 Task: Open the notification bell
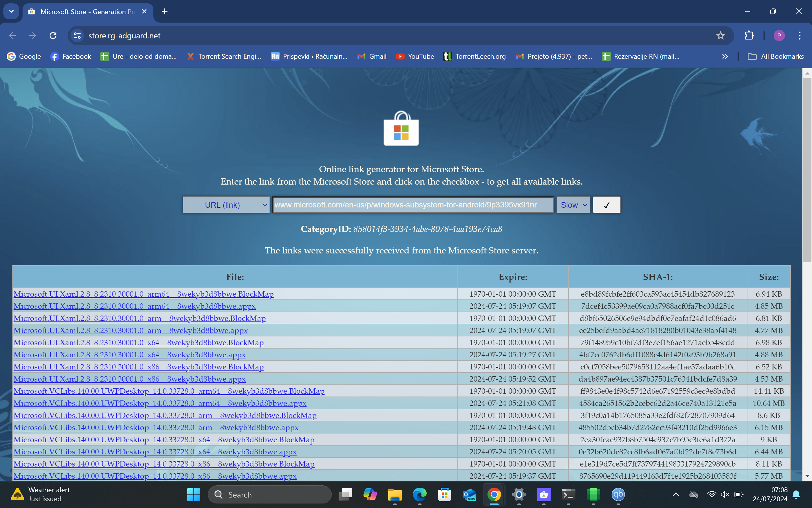pos(796,494)
